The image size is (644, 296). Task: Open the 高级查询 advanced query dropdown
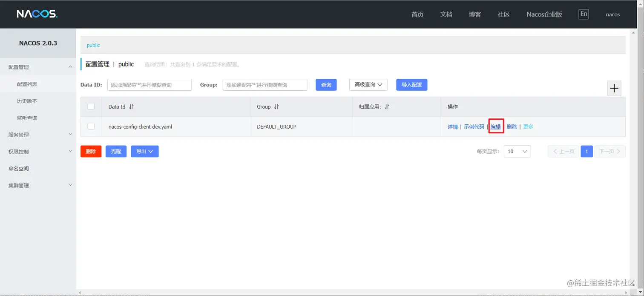tap(368, 85)
